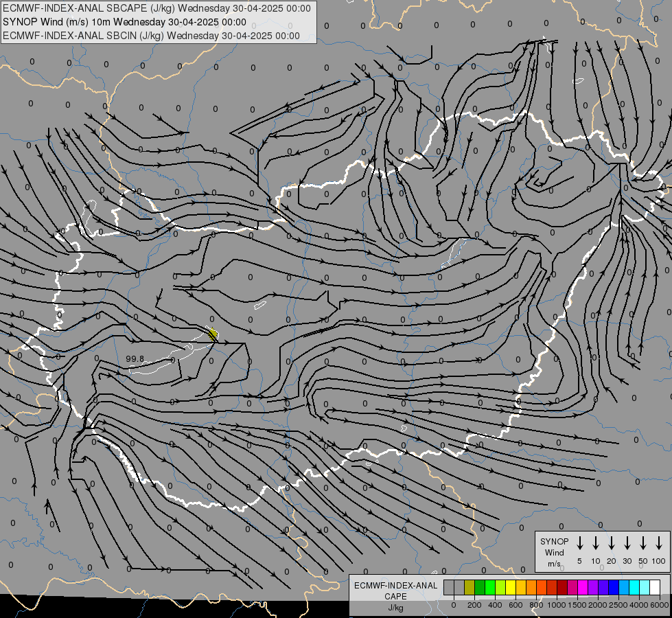Click the yellow CAPE patch near 99.8
This screenshot has width=672, height=618.
(x=213, y=334)
